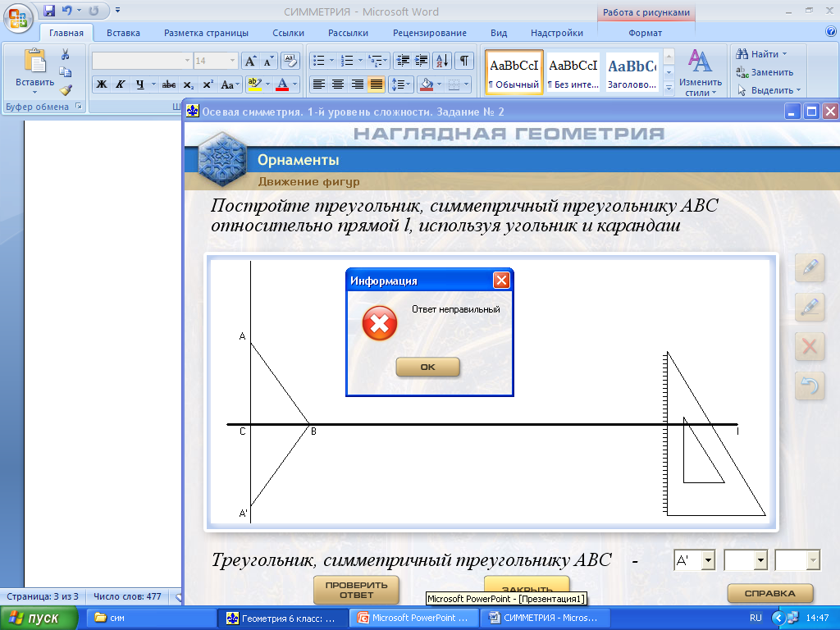Switch to the Вставка ribbon tab

[123, 33]
